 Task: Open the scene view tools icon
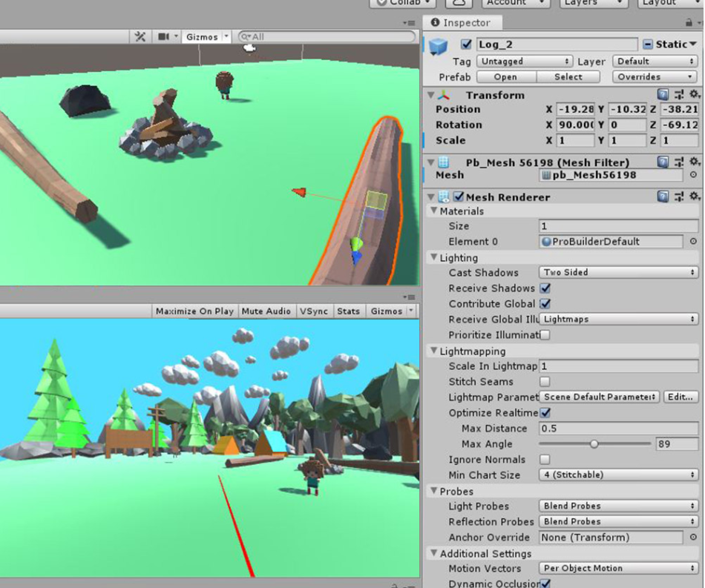[140, 36]
